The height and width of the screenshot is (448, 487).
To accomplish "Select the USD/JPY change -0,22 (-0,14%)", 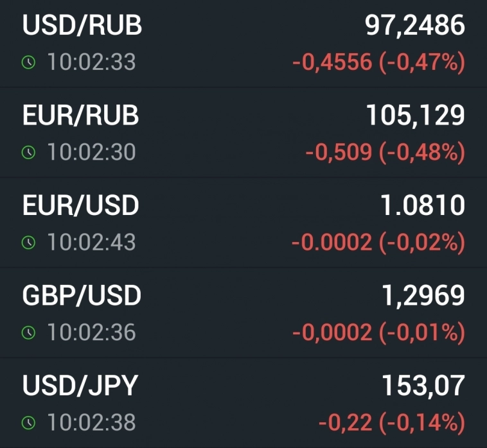I will pyautogui.click(x=391, y=423).
